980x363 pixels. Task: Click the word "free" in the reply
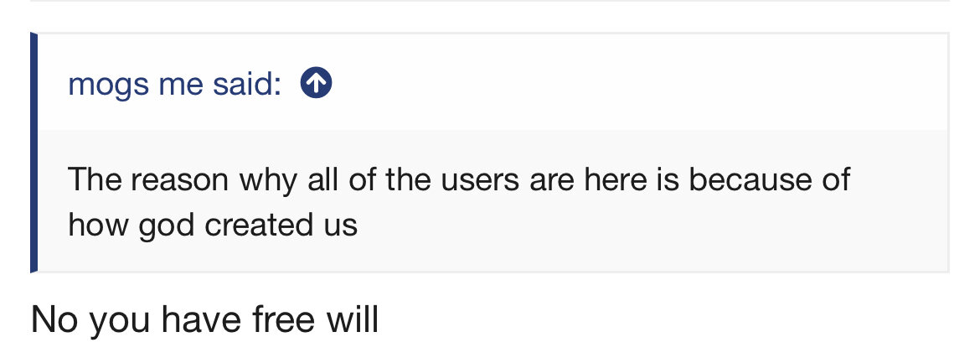coord(282,319)
